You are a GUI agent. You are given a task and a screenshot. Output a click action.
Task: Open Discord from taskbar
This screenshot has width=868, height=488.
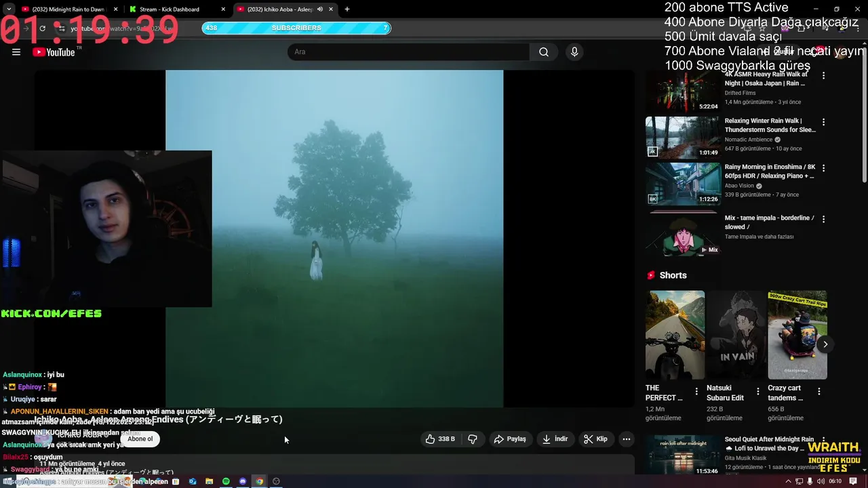tap(243, 481)
